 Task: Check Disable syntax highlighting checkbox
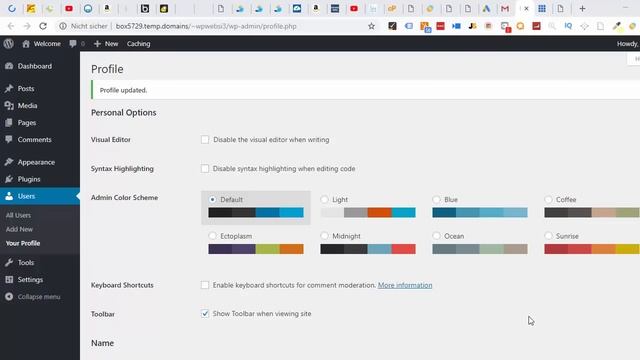[205, 169]
